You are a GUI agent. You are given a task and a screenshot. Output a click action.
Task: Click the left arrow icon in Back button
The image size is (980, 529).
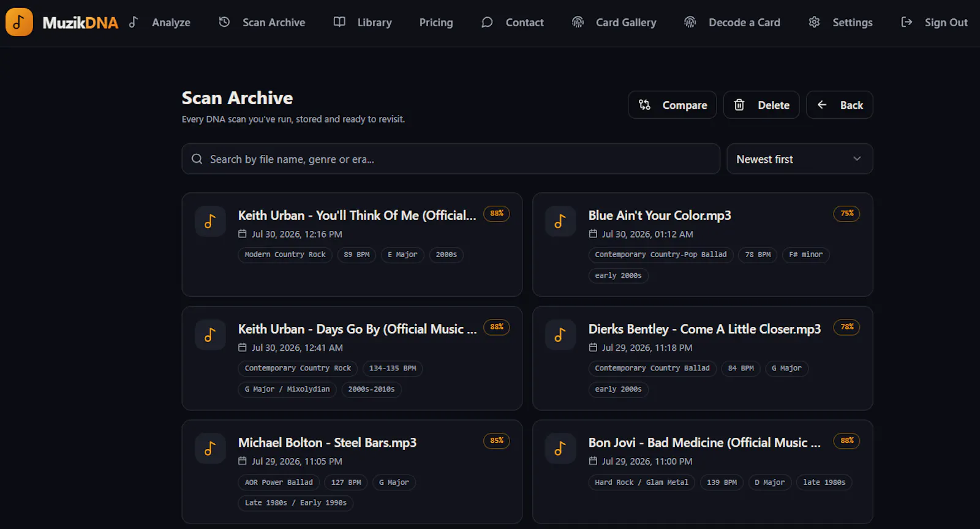(822, 105)
